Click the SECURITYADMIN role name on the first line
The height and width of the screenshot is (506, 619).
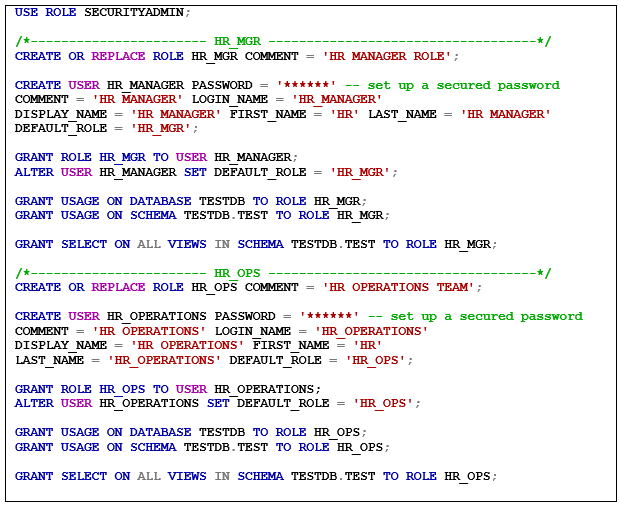pos(137,12)
